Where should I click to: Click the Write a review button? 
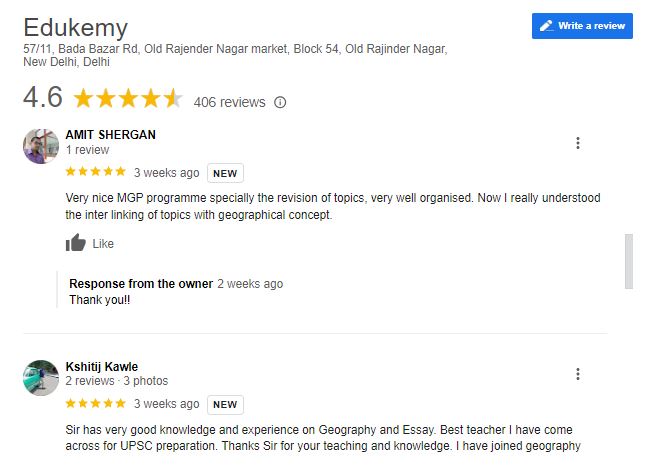point(582,26)
